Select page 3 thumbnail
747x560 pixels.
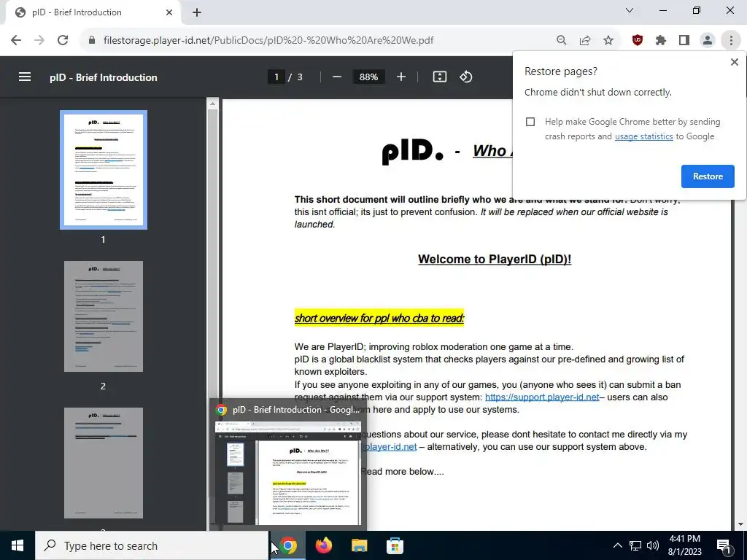[104, 463]
